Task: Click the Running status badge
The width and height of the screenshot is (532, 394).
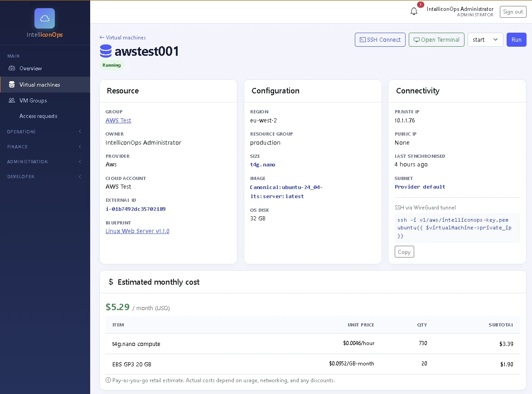Action: coord(111,65)
